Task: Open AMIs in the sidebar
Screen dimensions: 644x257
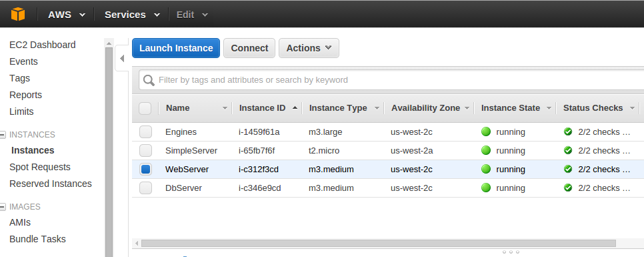Action: point(20,222)
